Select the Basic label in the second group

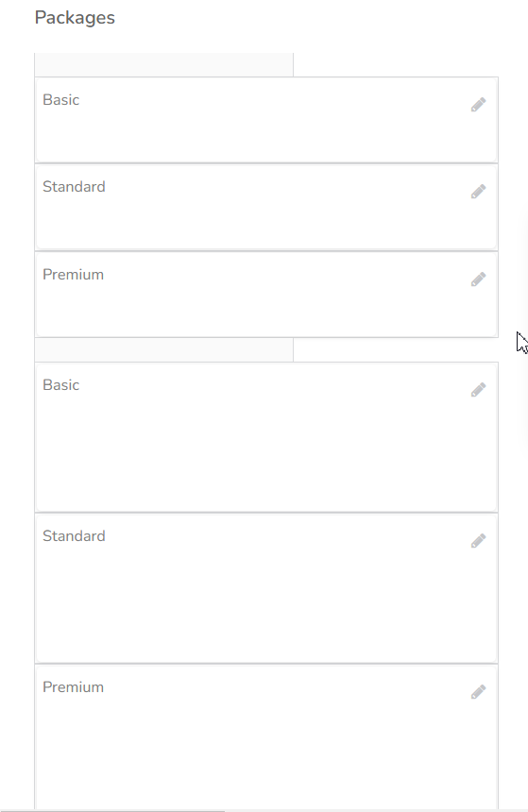pos(61,385)
